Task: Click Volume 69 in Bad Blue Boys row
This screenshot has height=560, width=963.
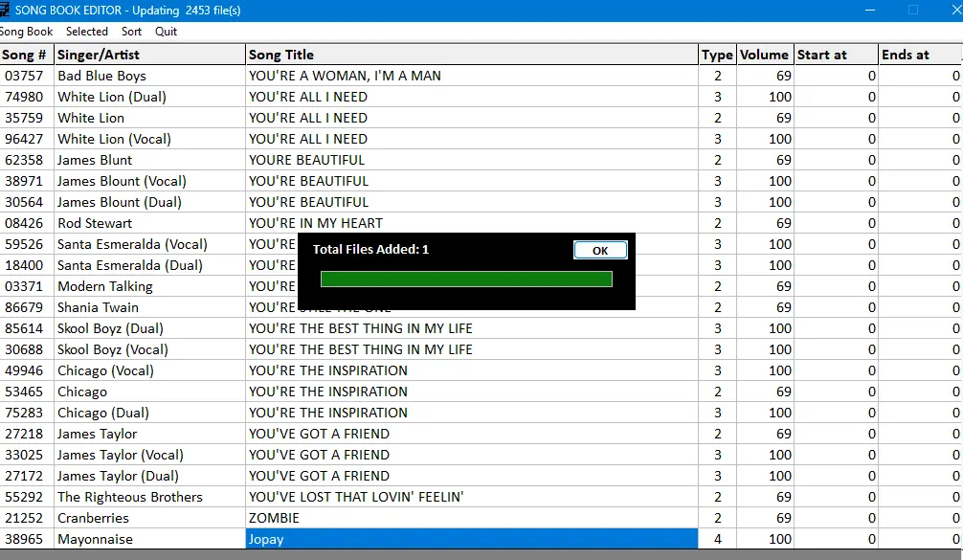Action: [765, 76]
